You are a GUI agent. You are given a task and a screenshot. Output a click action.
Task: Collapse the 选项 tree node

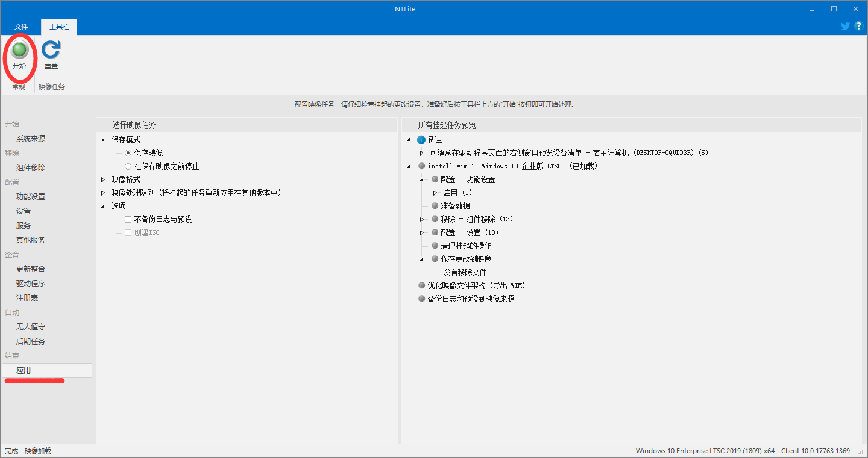coord(103,206)
